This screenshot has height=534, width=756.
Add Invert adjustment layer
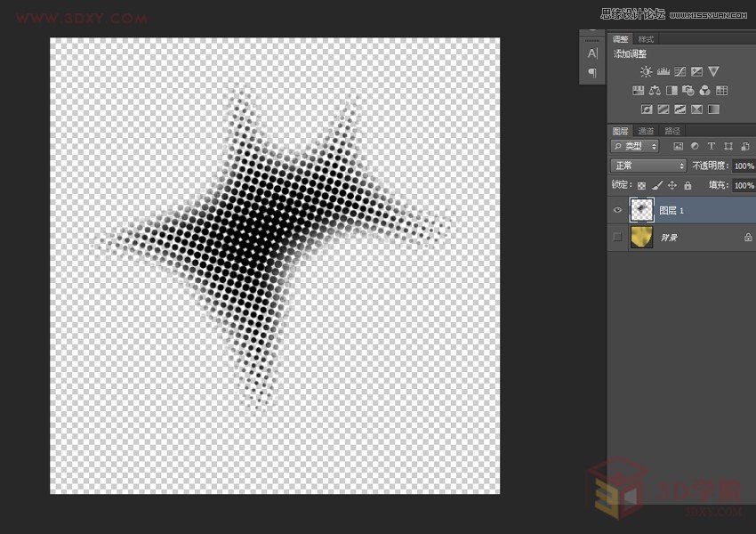[x=647, y=109]
